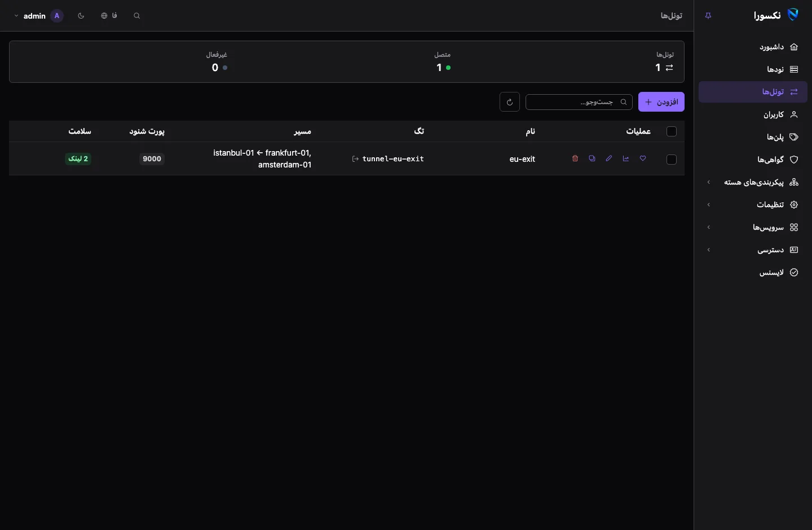Toggle dark mode with the moon icon
The height and width of the screenshot is (530, 812).
coord(81,16)
